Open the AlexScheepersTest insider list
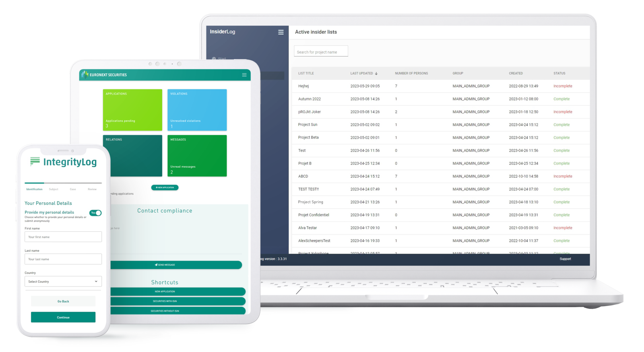The image size is (644, 352). [x=441, y=241]
